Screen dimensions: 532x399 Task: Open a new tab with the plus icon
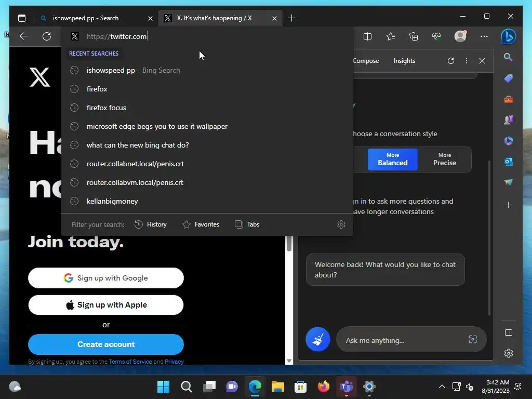point(291,18)
